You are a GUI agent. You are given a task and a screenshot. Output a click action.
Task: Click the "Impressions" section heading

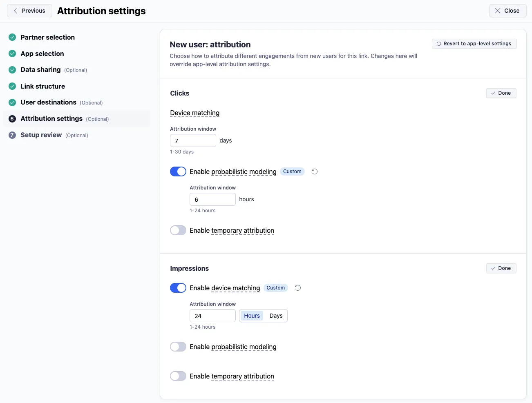[x=189, y=268]
